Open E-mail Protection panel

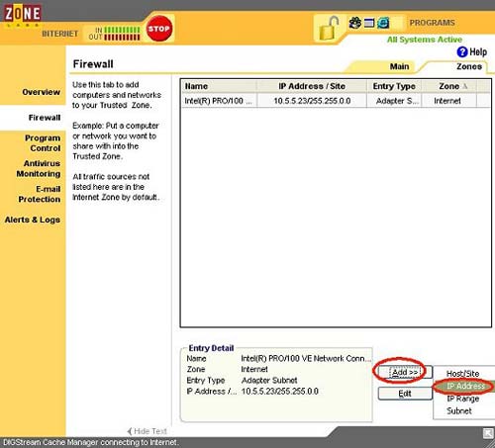(40, 194)
